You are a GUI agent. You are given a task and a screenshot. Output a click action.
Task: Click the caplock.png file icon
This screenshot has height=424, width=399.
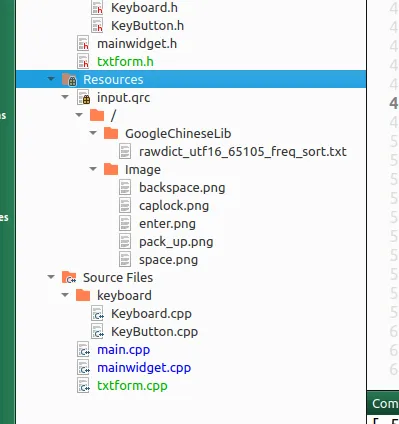pyautogui.click(x=125, y=205)
